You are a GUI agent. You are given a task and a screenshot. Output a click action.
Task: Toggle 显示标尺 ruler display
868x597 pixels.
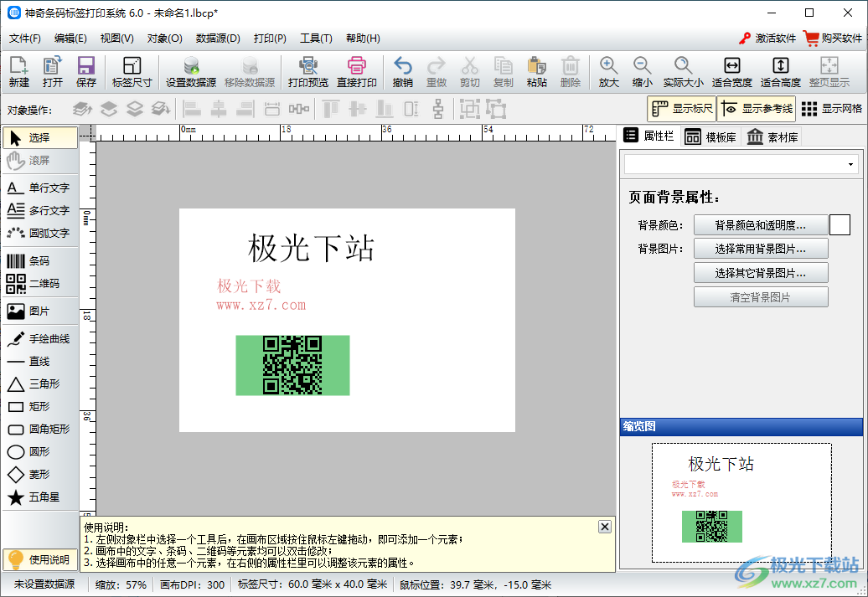[681, 109]
